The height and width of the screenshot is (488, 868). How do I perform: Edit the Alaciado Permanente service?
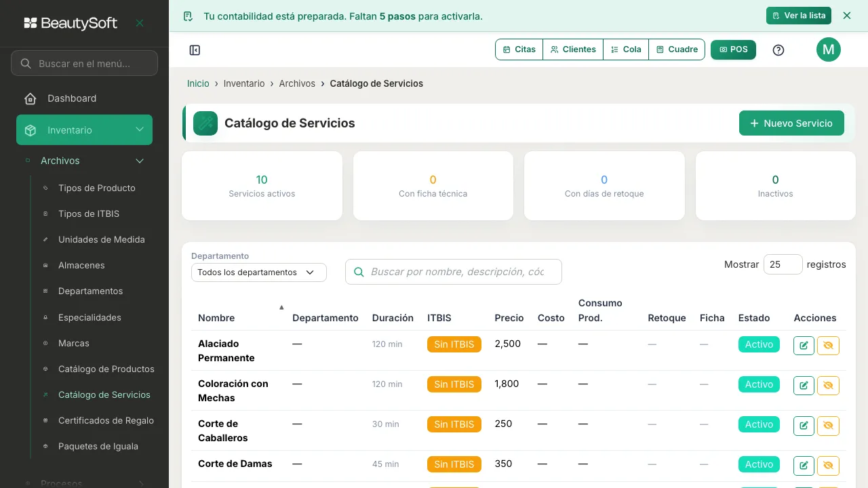(804, 346)
